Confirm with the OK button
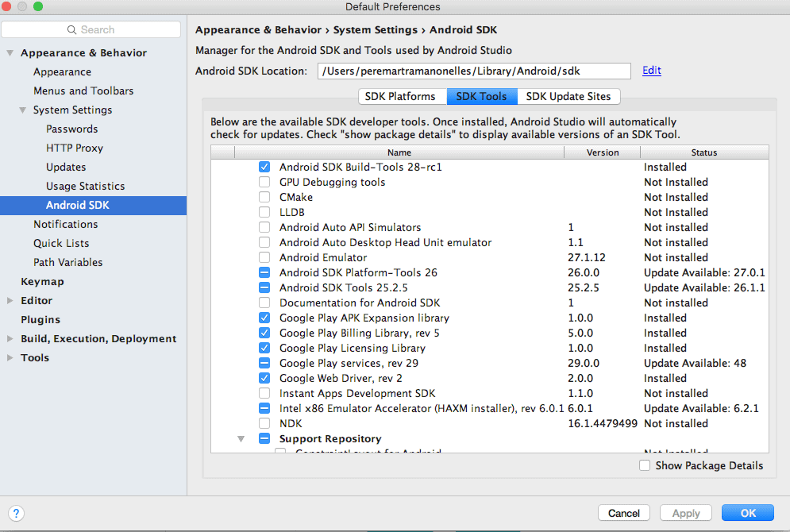Screen dimensions: 790x532 pyautogui.click(x=748, y=513)
